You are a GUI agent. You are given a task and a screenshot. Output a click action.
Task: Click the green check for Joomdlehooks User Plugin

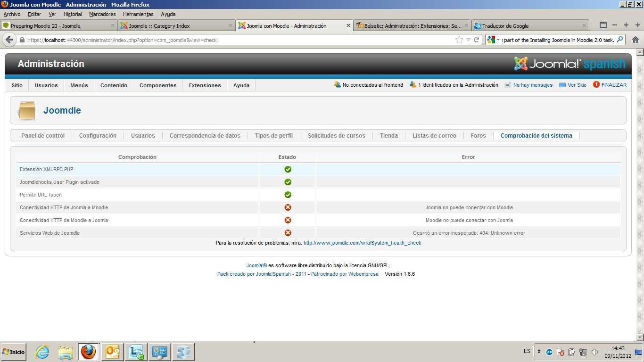288,182
